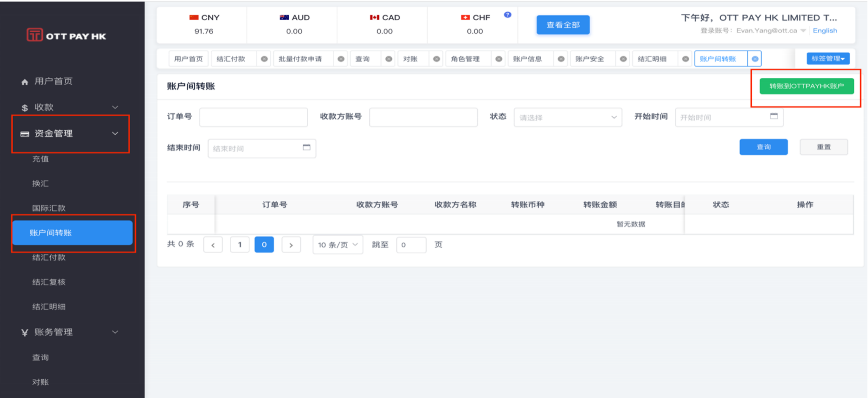Screen dimensions: 868x398
Task: Close the 账户安全 tab
Action: pyautogui.click(x=623, y=59)
